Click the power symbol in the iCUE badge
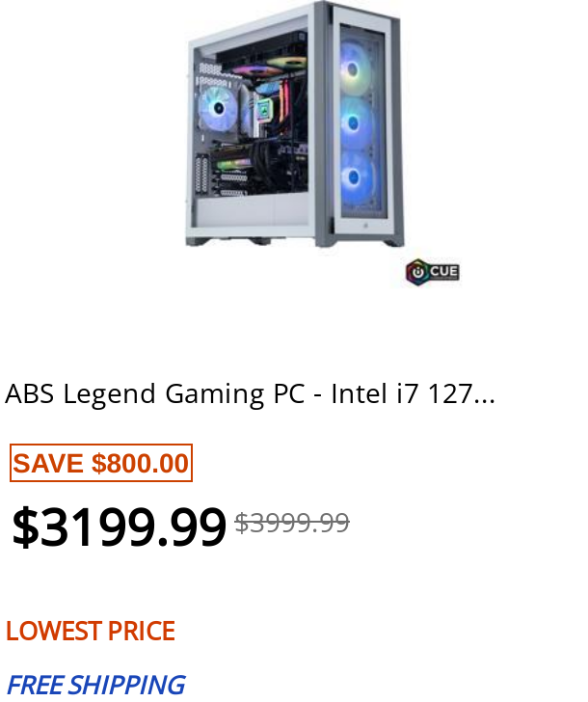 coord(417,272)
